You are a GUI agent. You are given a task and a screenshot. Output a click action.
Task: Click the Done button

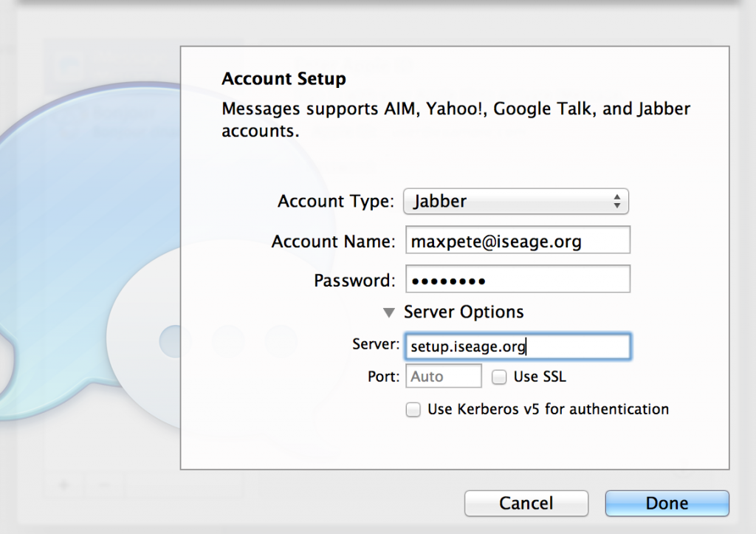pos(667,503)
